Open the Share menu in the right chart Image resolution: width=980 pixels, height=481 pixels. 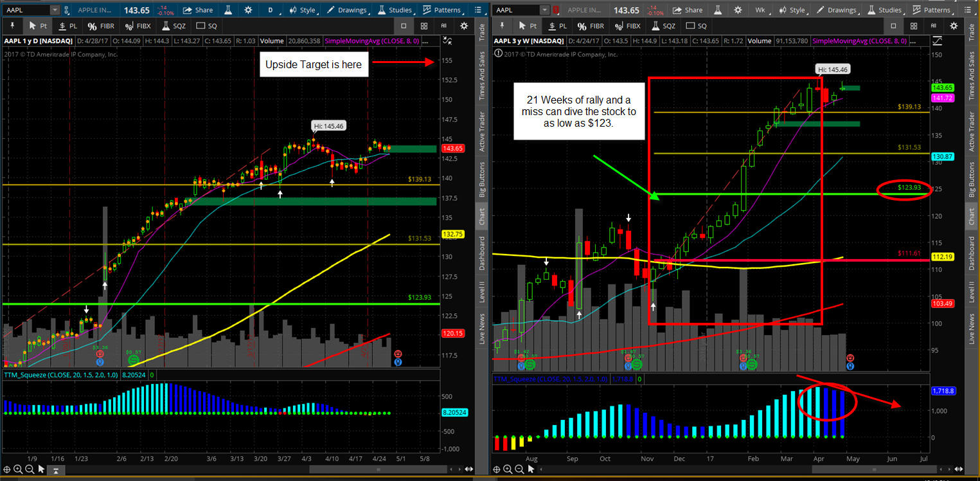[688, 10]
